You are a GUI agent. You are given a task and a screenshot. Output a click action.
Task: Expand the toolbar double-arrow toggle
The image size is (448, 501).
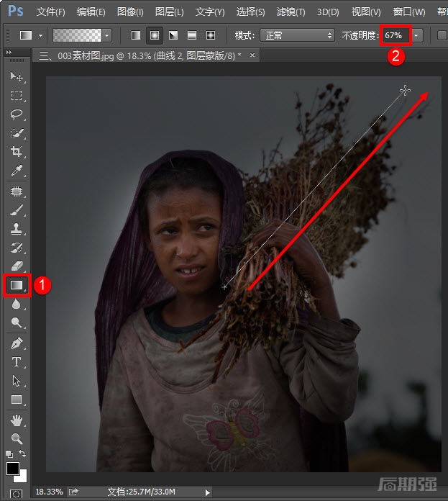tap(9, 52)
